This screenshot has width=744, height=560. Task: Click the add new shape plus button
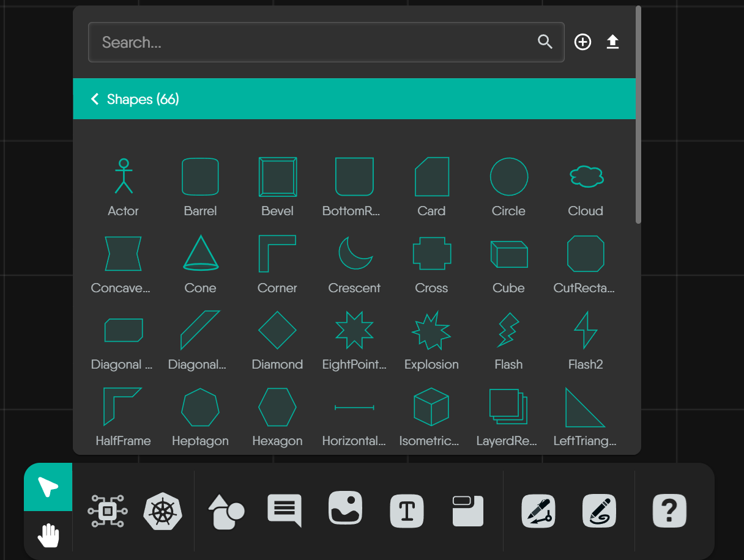coord(582,42)
